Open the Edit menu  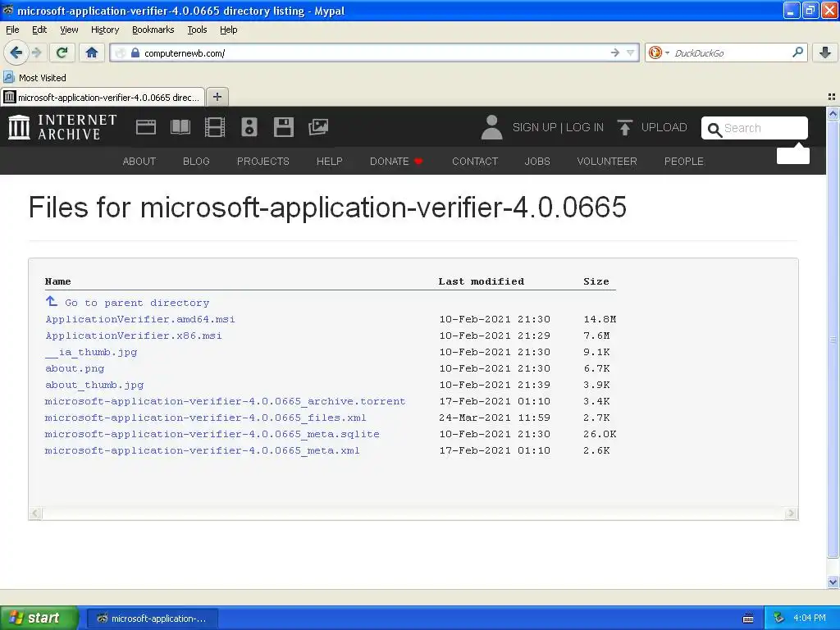39,30
